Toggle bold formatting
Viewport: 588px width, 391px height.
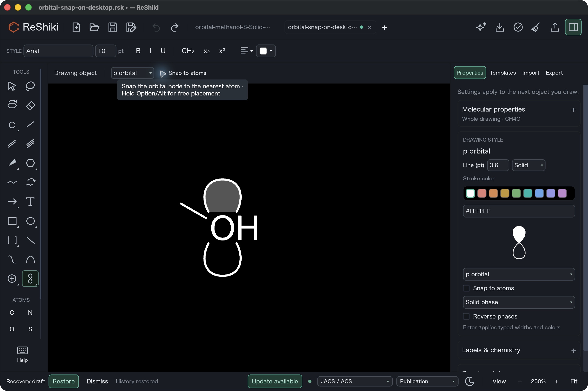138,51
